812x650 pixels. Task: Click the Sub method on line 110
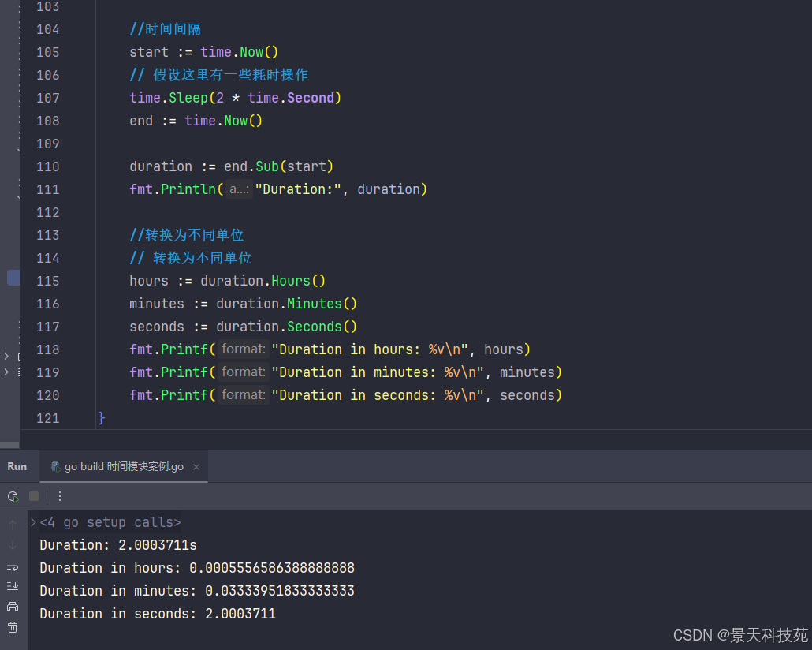click(267, 166)
